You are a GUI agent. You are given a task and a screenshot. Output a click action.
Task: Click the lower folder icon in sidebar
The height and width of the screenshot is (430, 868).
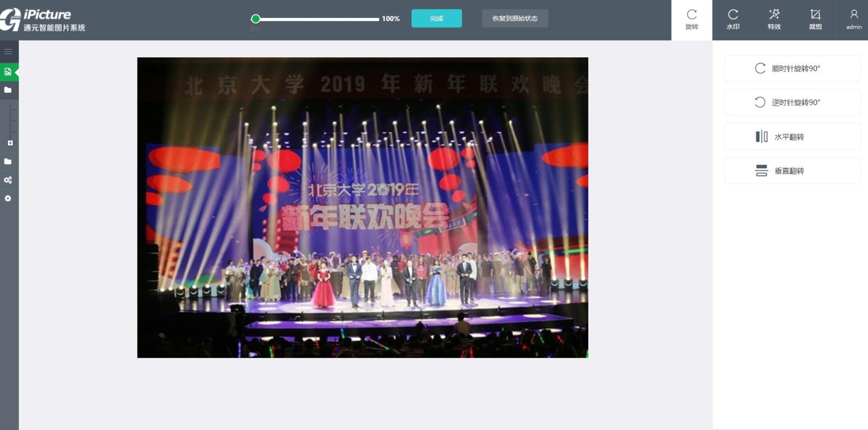8,161
